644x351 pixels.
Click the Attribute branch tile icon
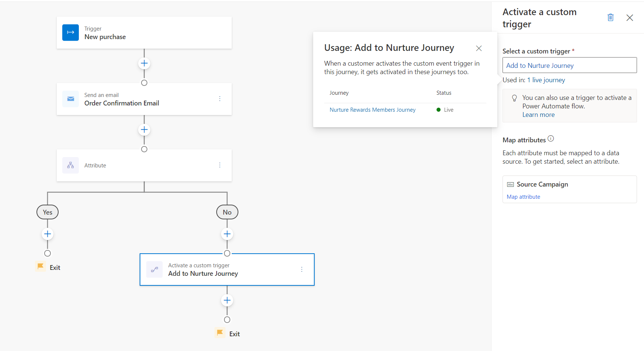[x=70, y=165]
